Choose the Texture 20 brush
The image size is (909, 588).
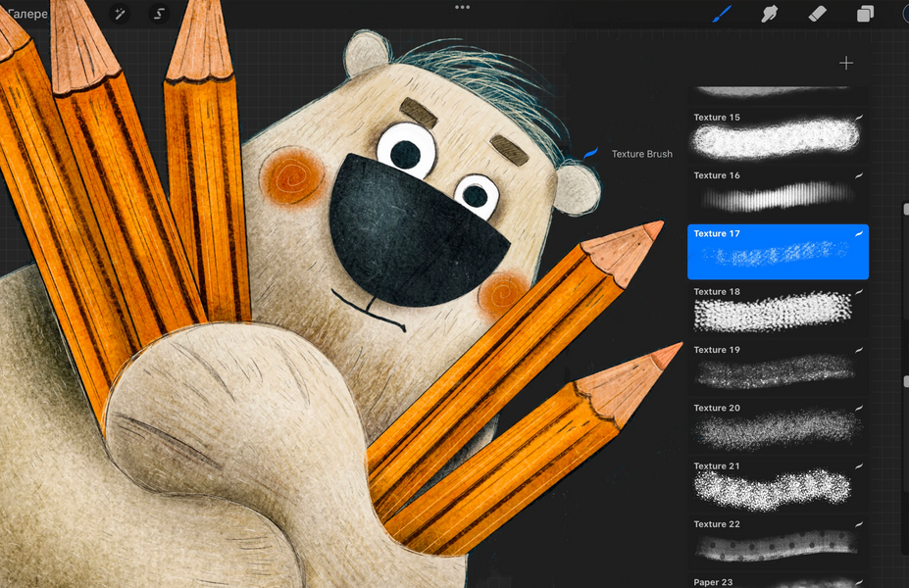[x=778, y=426]
